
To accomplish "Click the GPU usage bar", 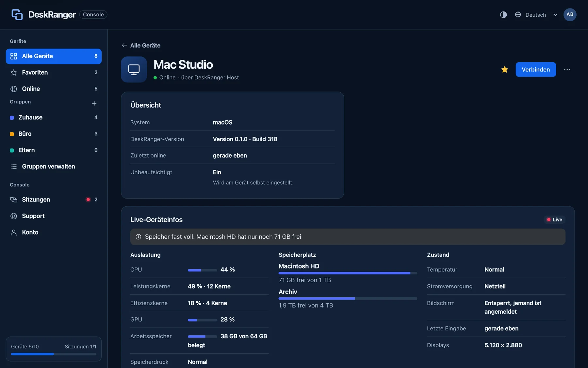I will pyautogui.click(x=202, y=320).
